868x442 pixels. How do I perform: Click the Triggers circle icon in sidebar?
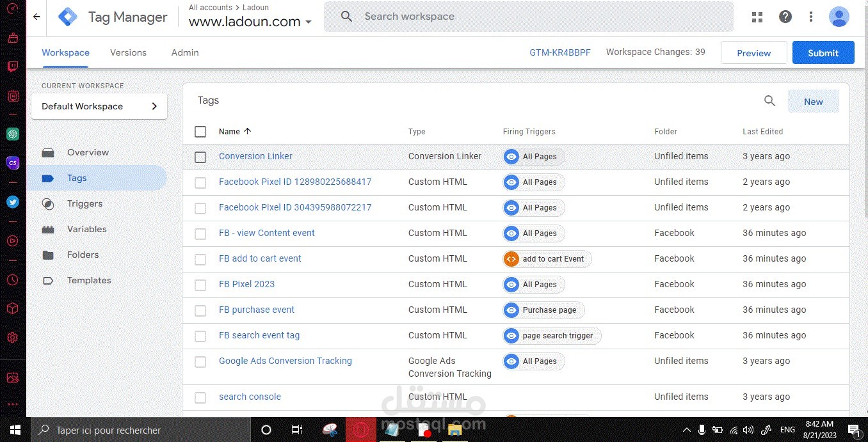click(48, 204)
